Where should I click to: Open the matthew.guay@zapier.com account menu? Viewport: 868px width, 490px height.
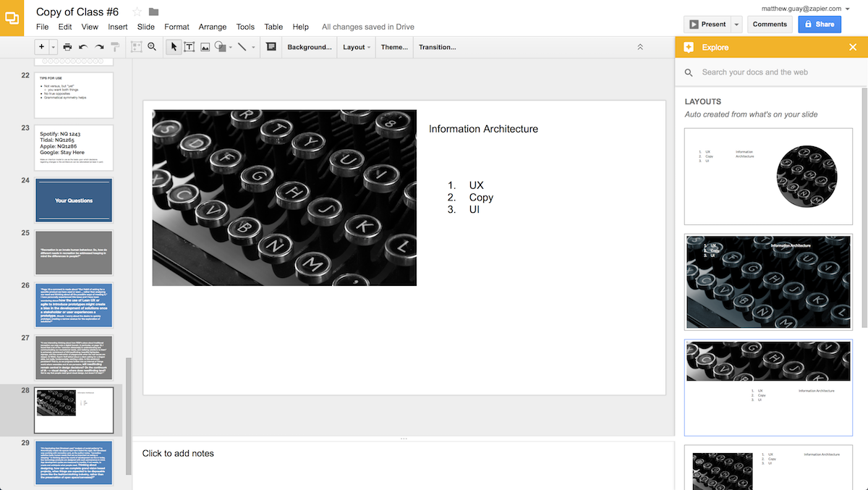pyautogui.click(x=806, y=8)
